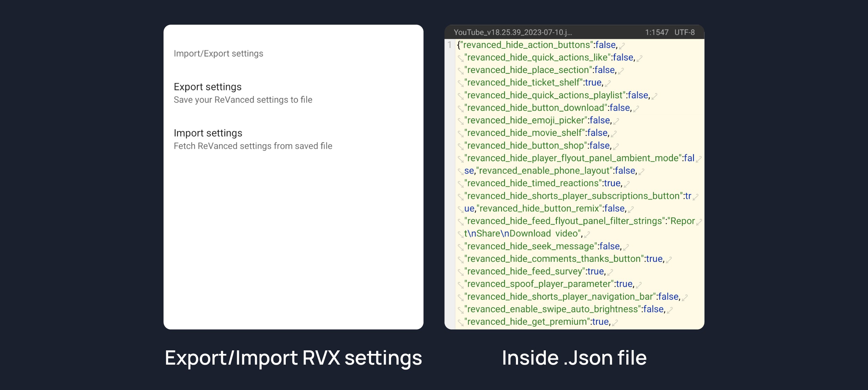The width and height of the screenshot is (868, 390).
Task: Click "Save your ReVanced settings to file" subtitle
Action: 243,100
